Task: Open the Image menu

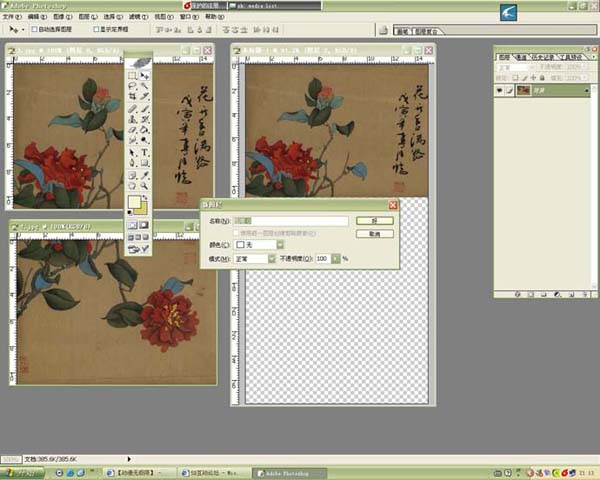Action: coord(62,17)
